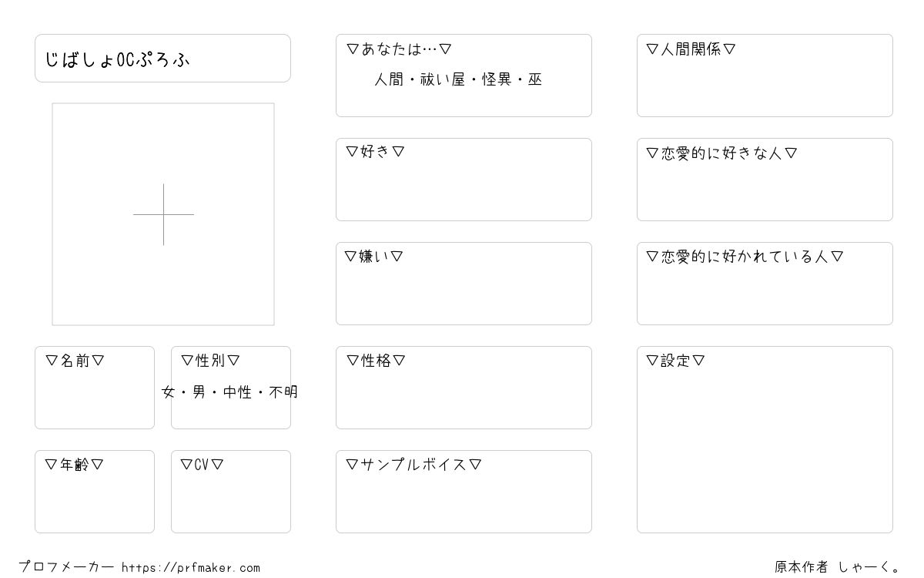The width and height of the screenshot is (924, 578).
Task: Click the 好き field
Action: tap(464, 180)
